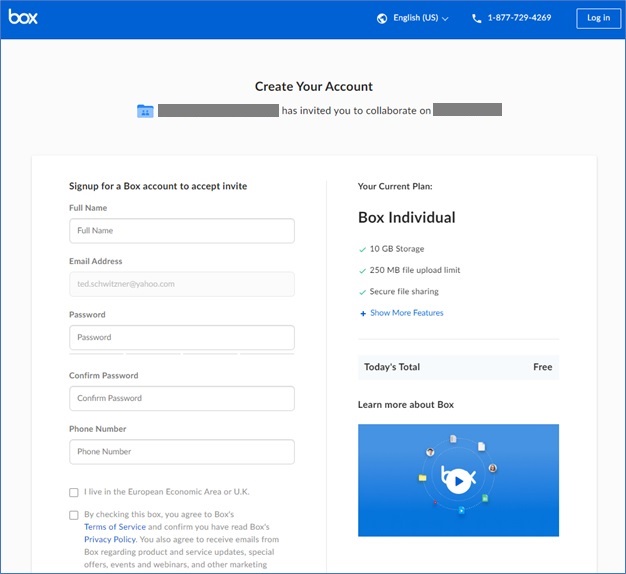Click the Log in button

[x=598, y=18]
